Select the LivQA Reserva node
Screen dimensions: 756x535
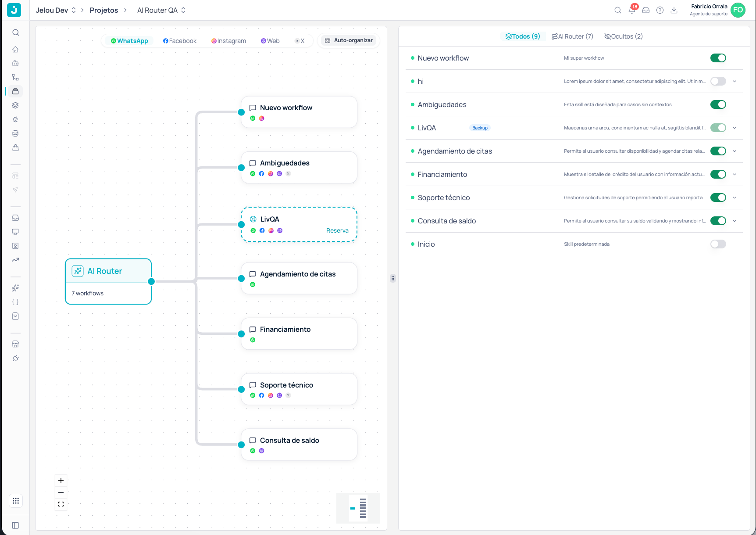tap(299, 224)
